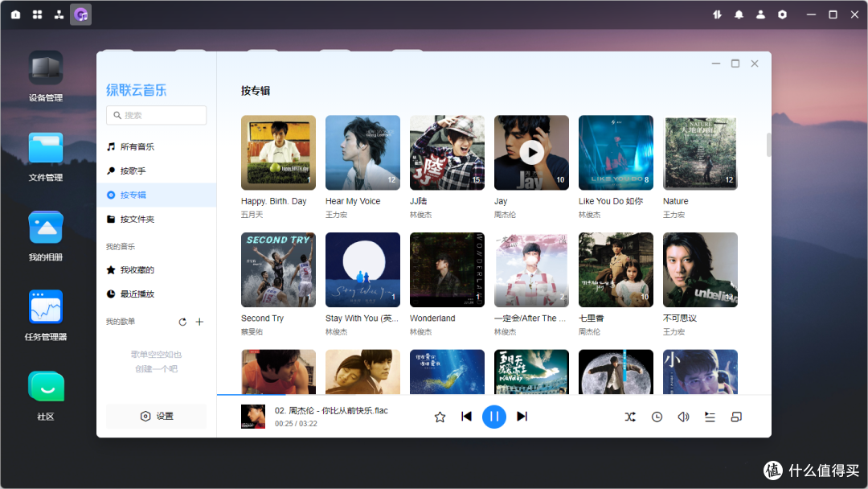Screen dimensions: 868x489
Task: Select 所有音乐 in sidebar
Action: point(156,146)
